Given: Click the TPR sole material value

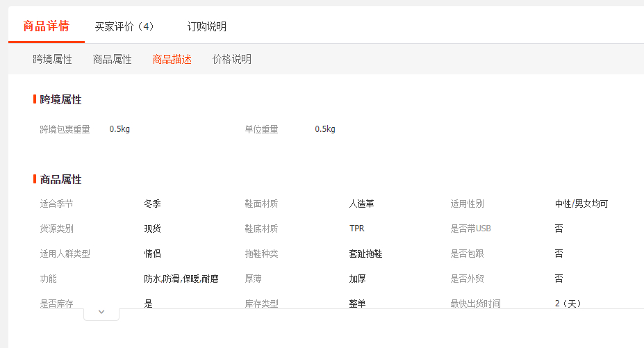Looking at the screenshot, I should 356,229.
